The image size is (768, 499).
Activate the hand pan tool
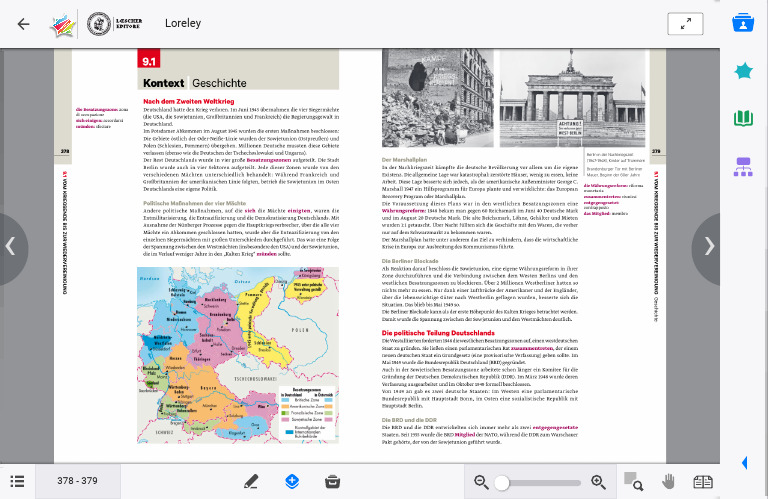[x=669, y=482]
